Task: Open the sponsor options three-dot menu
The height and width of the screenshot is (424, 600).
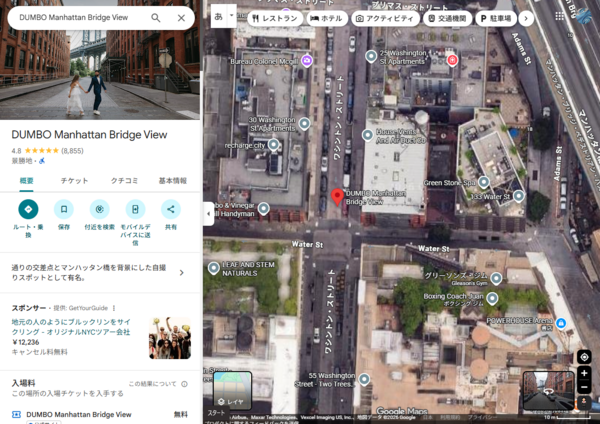Action: coord(114,308)
